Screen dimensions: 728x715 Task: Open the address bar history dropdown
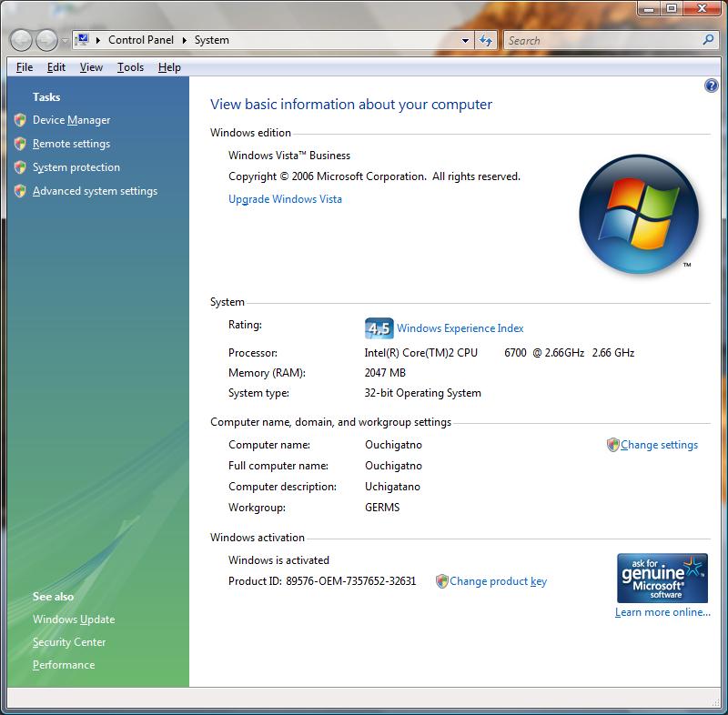pyautogui.click(x=465, y=40)
